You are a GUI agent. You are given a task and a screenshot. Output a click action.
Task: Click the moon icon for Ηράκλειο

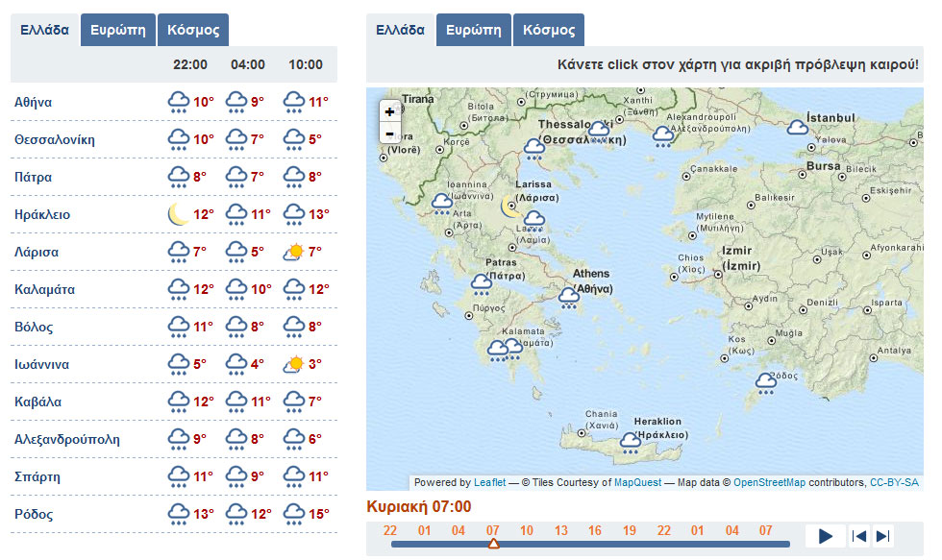pyautogui.click(x=178, y=213)
